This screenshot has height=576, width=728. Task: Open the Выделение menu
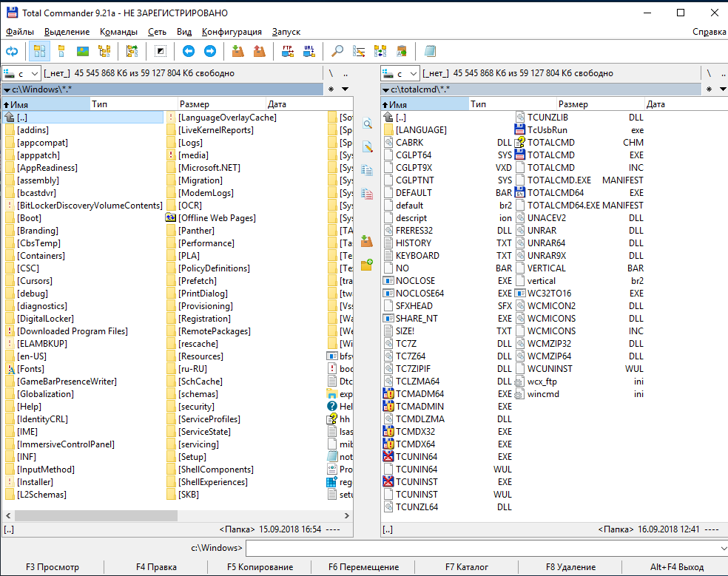(x=67, y=32)
